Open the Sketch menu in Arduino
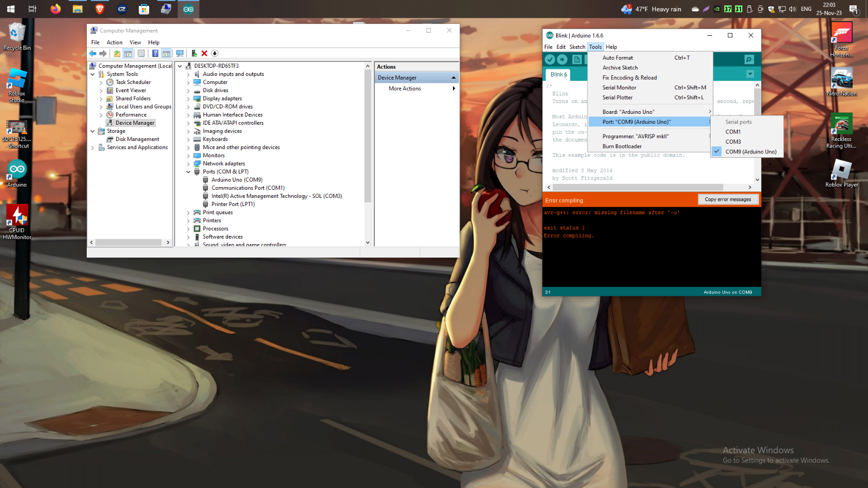 (577, 47)
